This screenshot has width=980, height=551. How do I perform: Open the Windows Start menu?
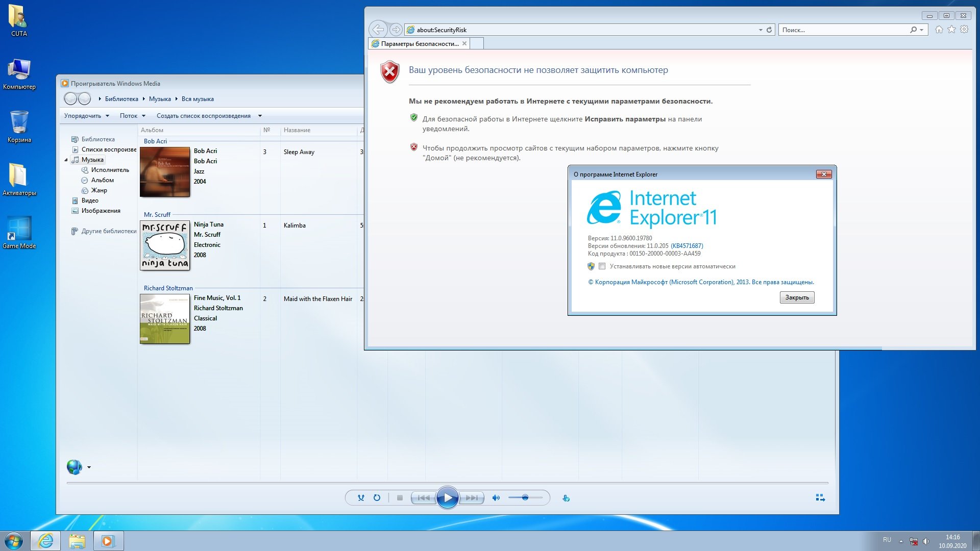tap(14, 541)
